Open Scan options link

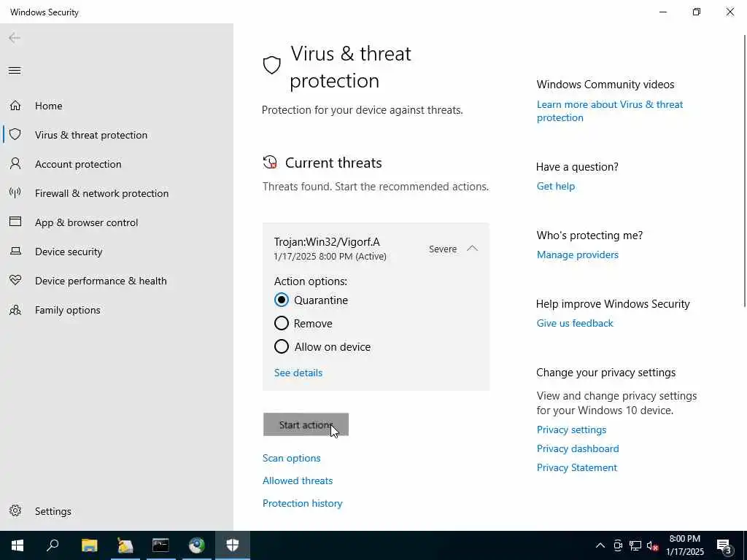click(292, 458)
